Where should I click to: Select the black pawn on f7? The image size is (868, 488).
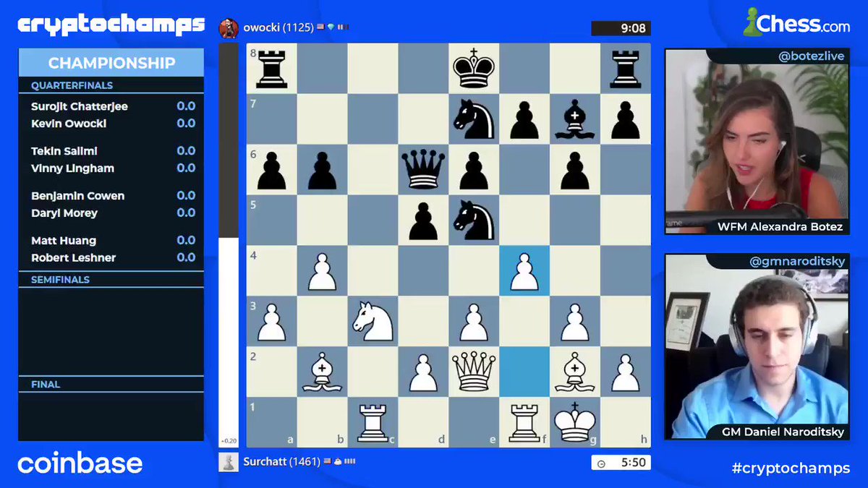point(524,119)
